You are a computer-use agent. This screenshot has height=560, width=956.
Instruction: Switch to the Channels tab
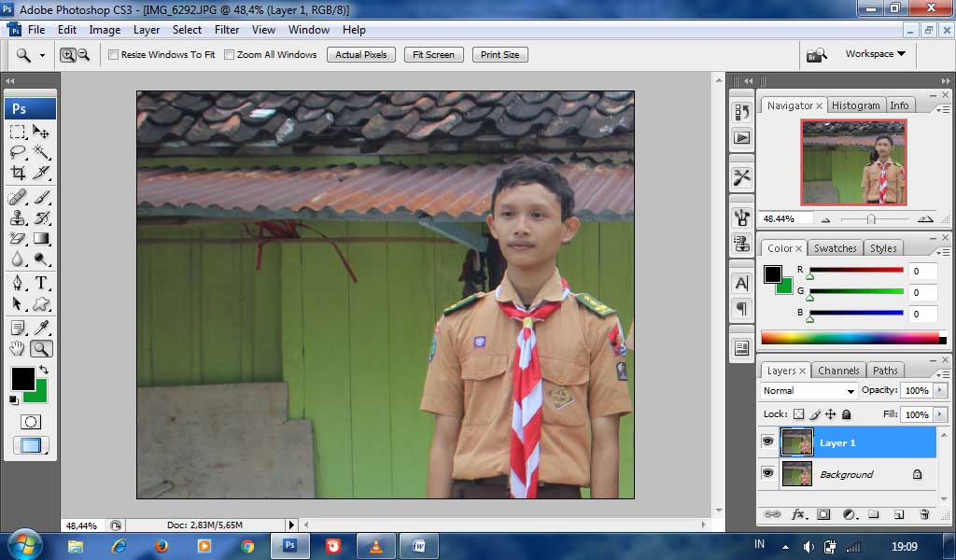coord(838,370)
